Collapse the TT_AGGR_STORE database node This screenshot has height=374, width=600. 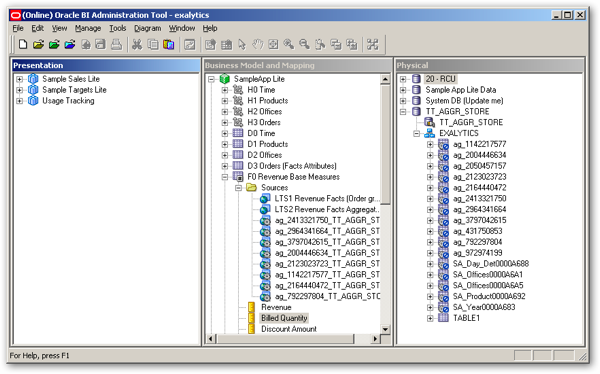pos(403,112)
